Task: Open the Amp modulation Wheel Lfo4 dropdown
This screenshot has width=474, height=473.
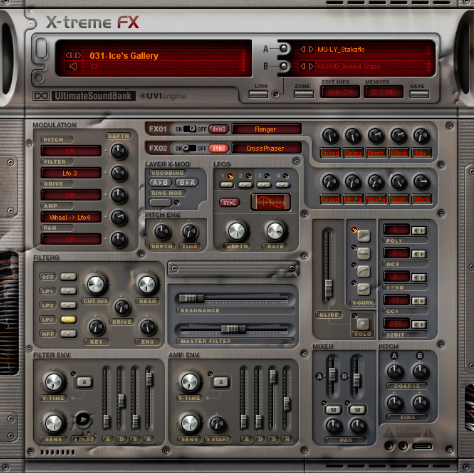Action: click(x=71, y=217)
